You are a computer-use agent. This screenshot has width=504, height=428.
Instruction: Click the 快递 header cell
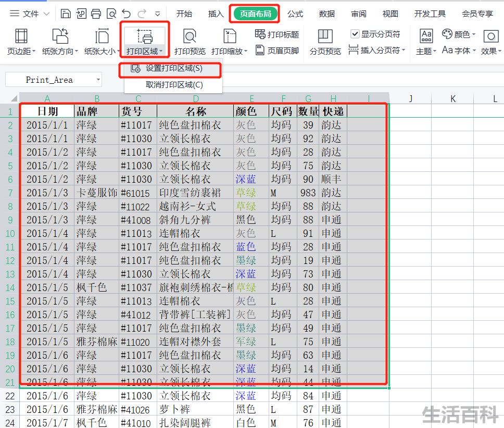click(333, 111)
